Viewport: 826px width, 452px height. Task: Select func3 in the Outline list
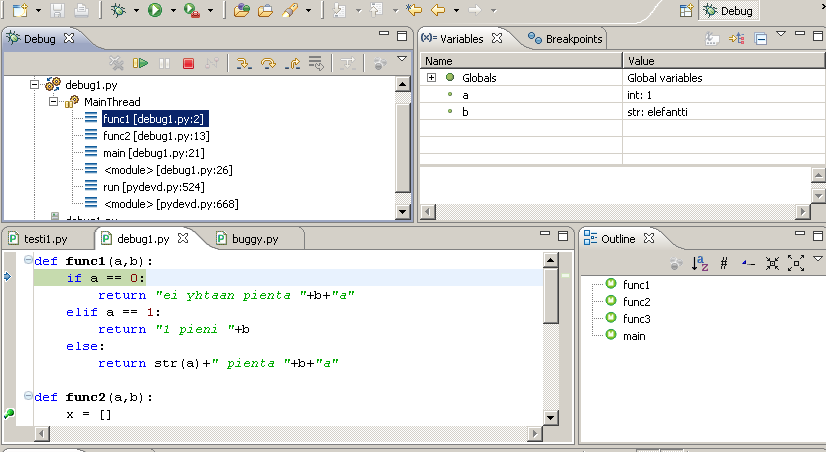(x=636, y=319)
